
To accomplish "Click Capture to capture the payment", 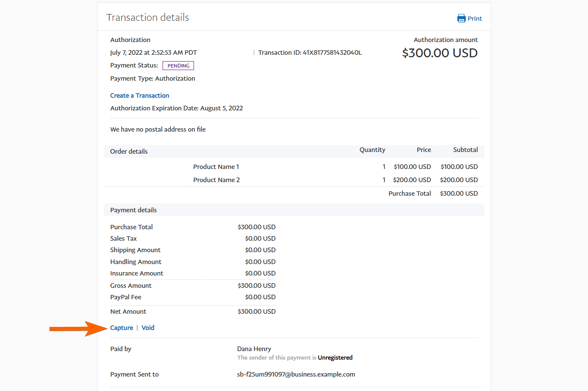I will (121, 328).
